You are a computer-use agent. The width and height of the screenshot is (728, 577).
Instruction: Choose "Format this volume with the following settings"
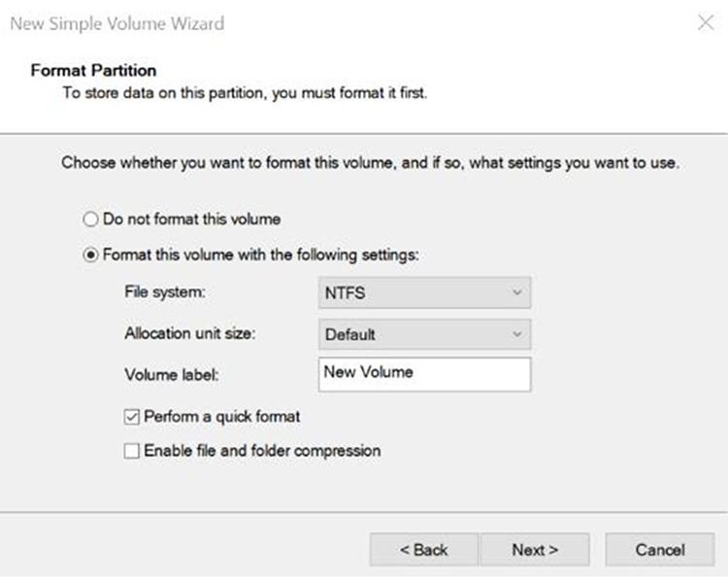pos(91,255)
